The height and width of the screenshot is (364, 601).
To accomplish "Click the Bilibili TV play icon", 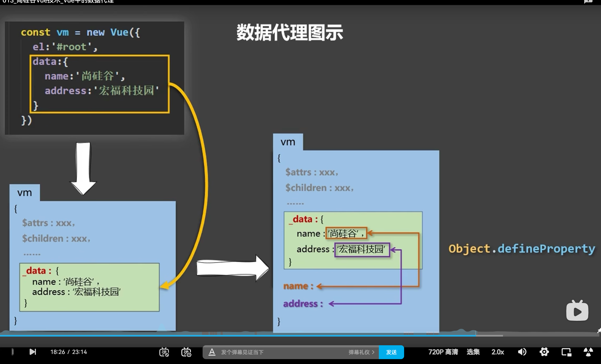I will [577, 311].
